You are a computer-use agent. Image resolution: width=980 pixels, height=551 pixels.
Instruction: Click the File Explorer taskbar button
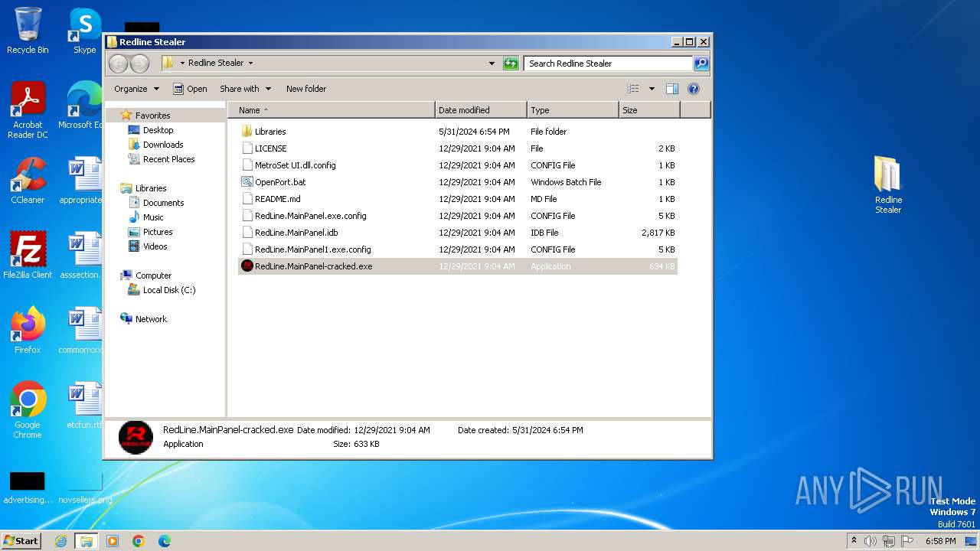[x=86, y=541]
